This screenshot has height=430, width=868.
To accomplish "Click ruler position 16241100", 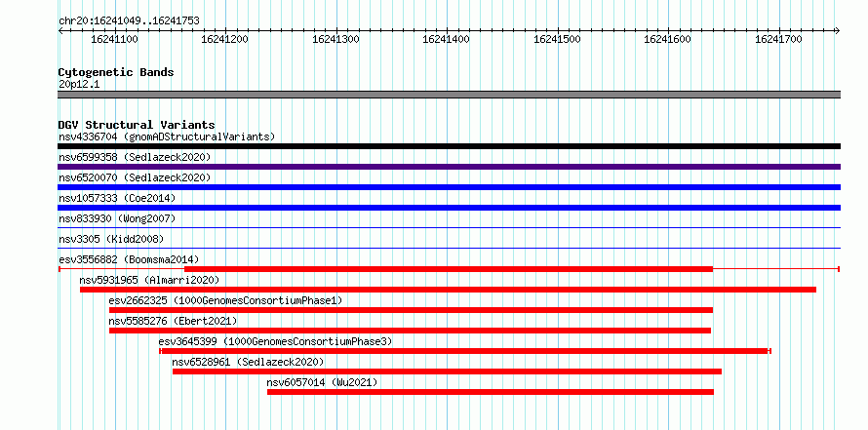I will (x=114, y=39).
